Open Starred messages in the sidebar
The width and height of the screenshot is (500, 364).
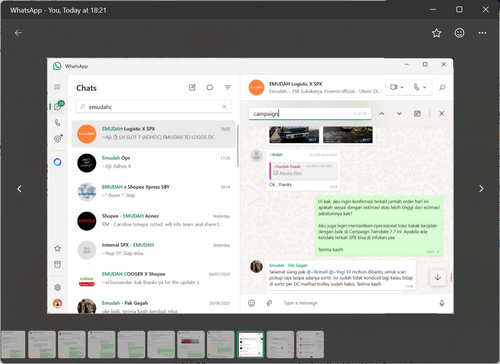57,248
